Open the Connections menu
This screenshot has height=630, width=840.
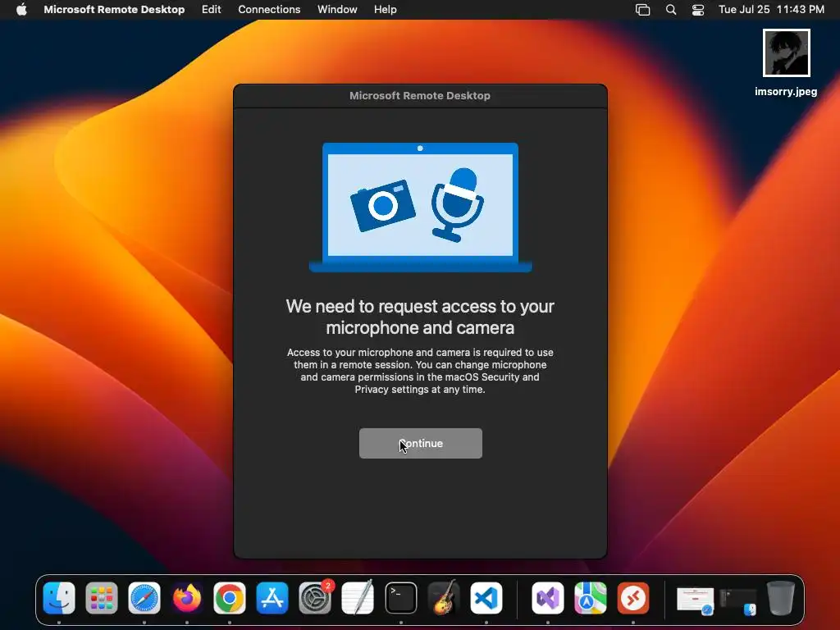click(269, 9)
